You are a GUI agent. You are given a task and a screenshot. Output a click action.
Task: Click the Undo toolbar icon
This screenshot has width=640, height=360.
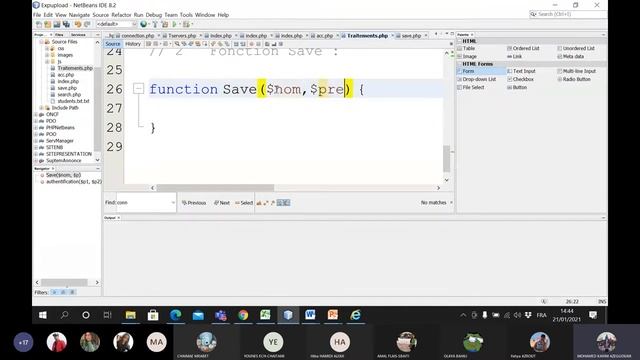(78, 24)
